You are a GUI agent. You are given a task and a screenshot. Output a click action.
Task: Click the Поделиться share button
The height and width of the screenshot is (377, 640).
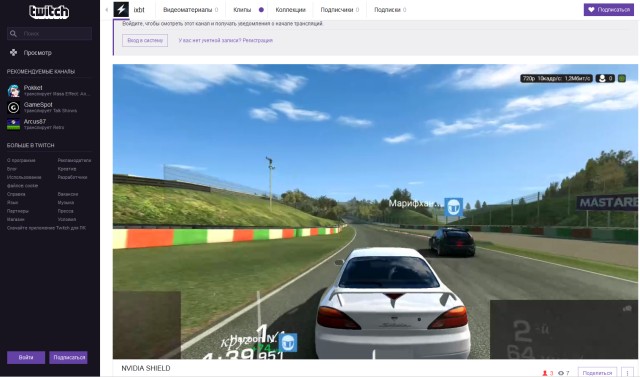597,373
